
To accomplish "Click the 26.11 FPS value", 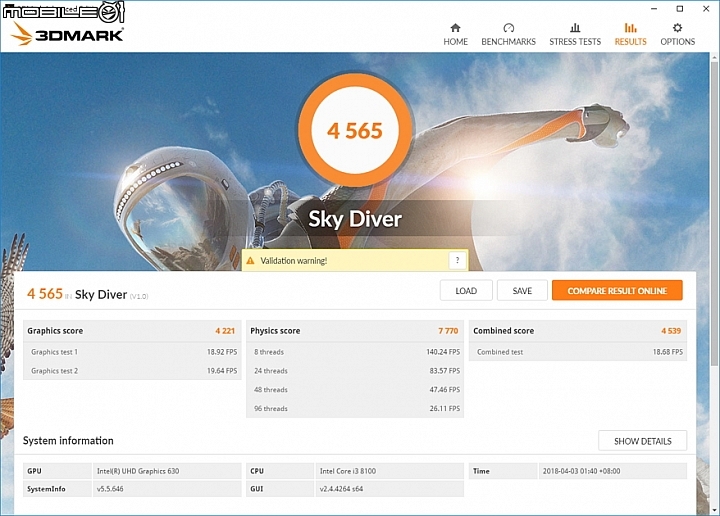I will [x=444, y=409].
